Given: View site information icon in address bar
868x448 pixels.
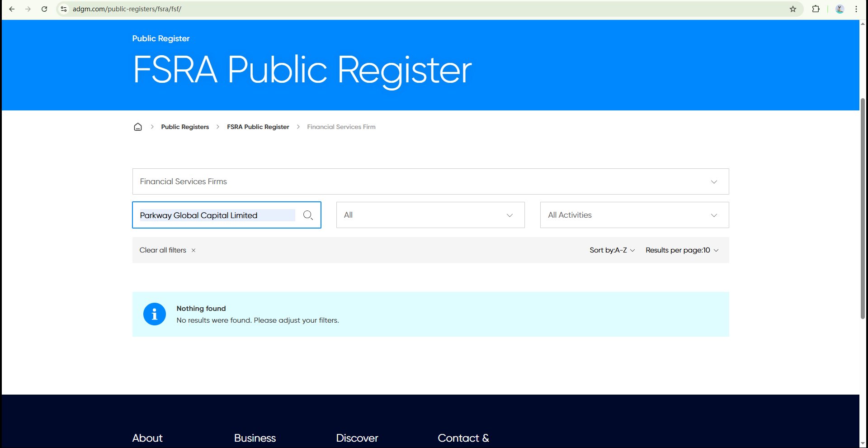Looking at the screenshot, I should tap(64, 9).
